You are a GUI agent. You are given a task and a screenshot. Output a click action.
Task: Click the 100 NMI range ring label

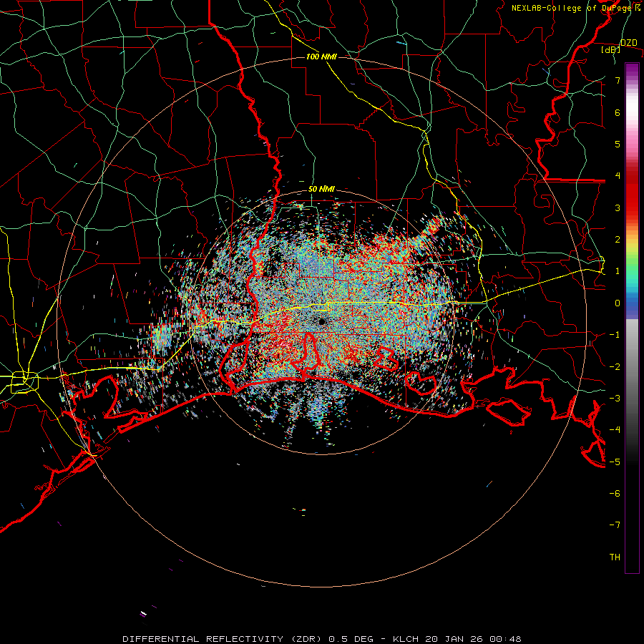pyautogui.click(x=321, y=57)
